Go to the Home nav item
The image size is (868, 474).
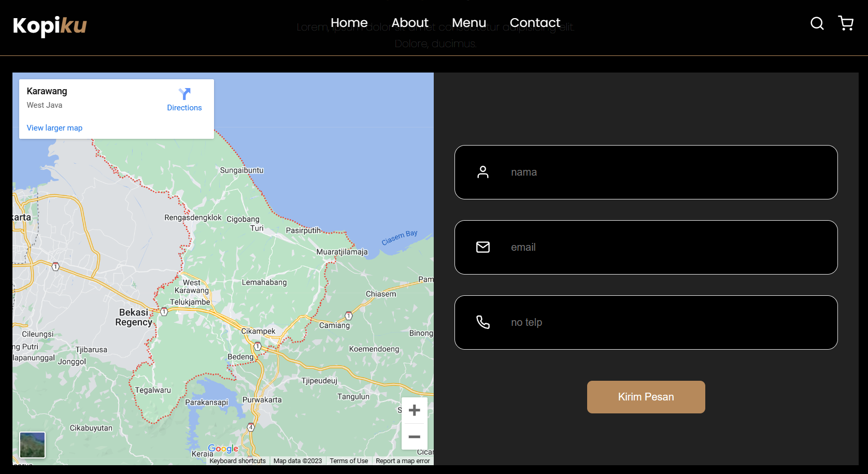pos(349,23)
